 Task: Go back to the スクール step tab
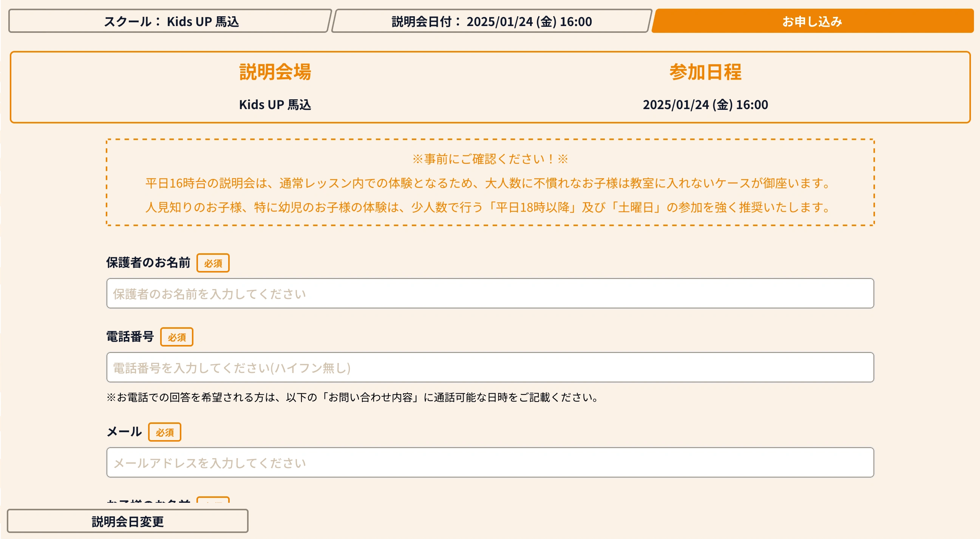(170, 21)
